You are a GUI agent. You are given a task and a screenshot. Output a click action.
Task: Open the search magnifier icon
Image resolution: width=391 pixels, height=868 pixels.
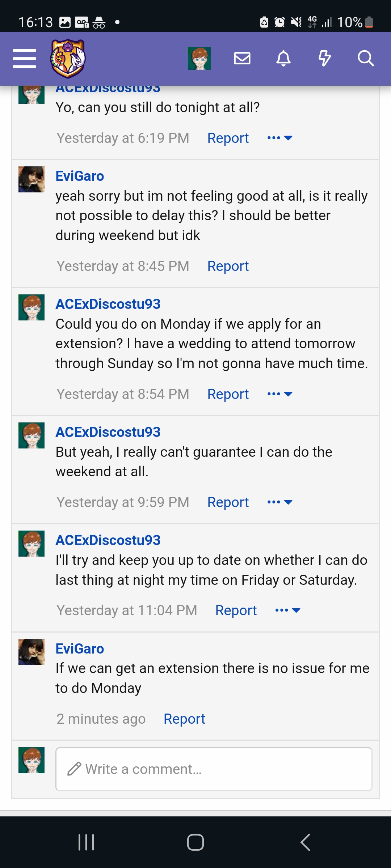click(x=366, y=58)
